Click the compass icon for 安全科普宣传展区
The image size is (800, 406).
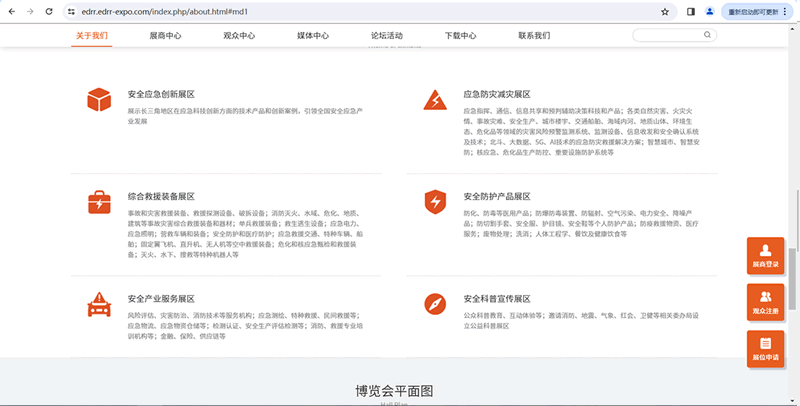(434, 303)
